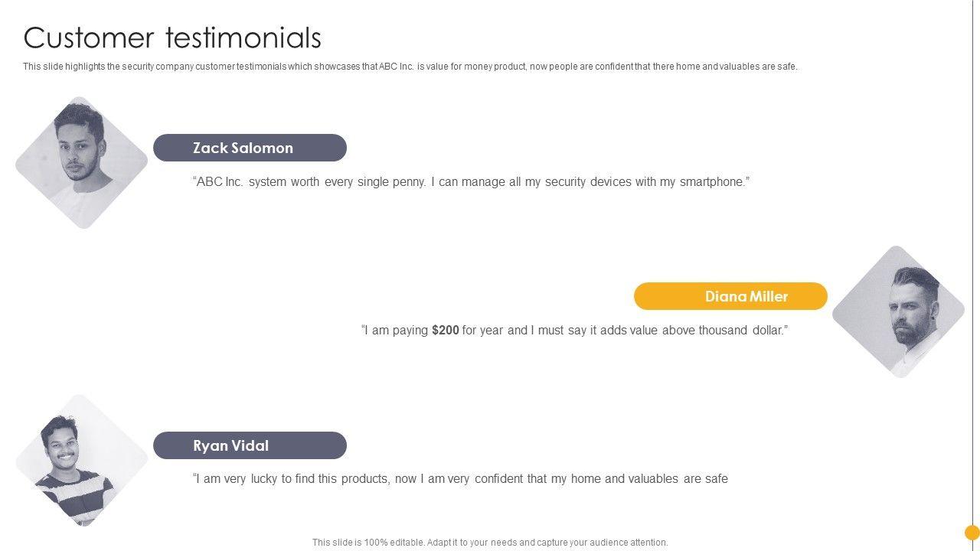Click the orange circle in the bottom-right corner
The height and width of the screenshot is (551, 980).
(972, 533)
